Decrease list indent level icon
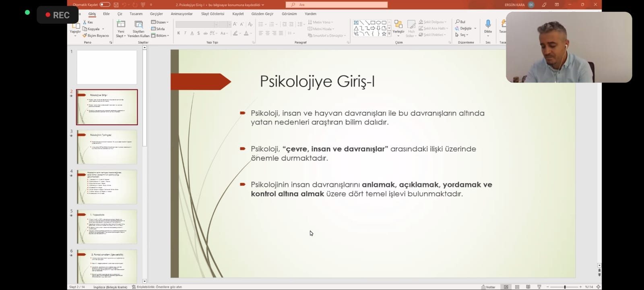The height and width of the screenshot is (290, 644). click(285, 24)
